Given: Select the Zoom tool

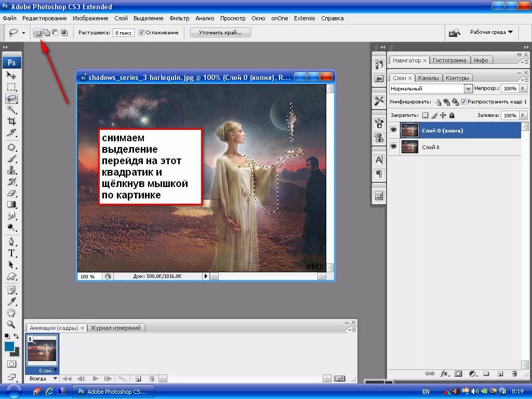Looking at the screenshot, I should 11,324.
